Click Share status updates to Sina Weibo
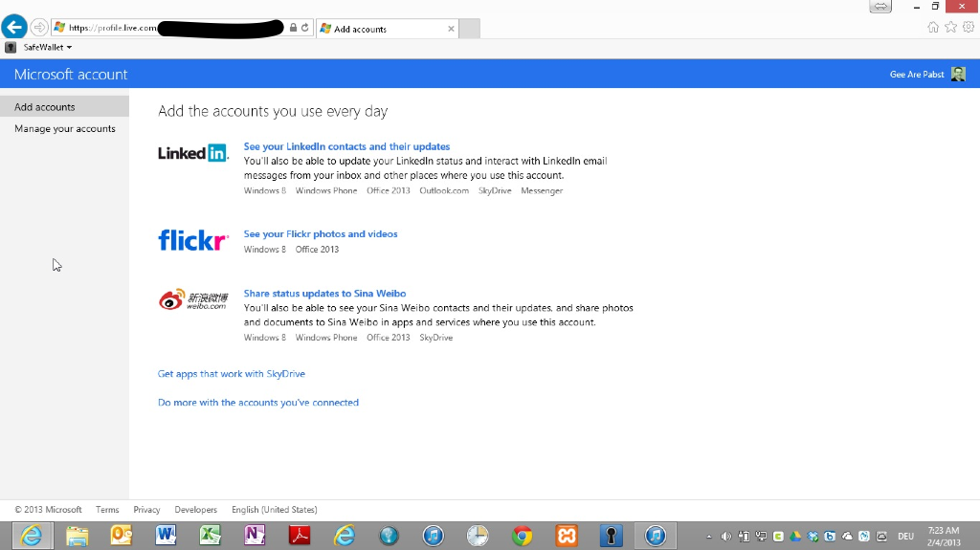 (x=324, y=294)
